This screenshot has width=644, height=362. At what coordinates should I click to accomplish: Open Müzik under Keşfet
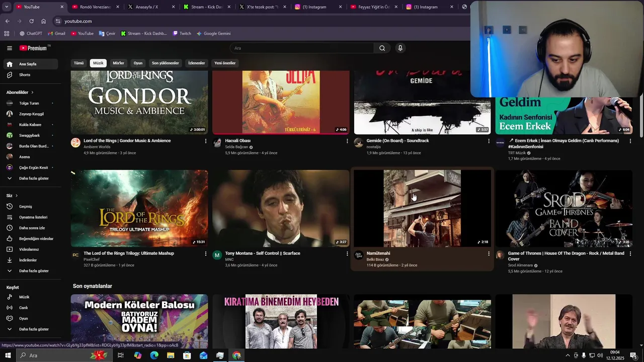(x=30, y=297)
